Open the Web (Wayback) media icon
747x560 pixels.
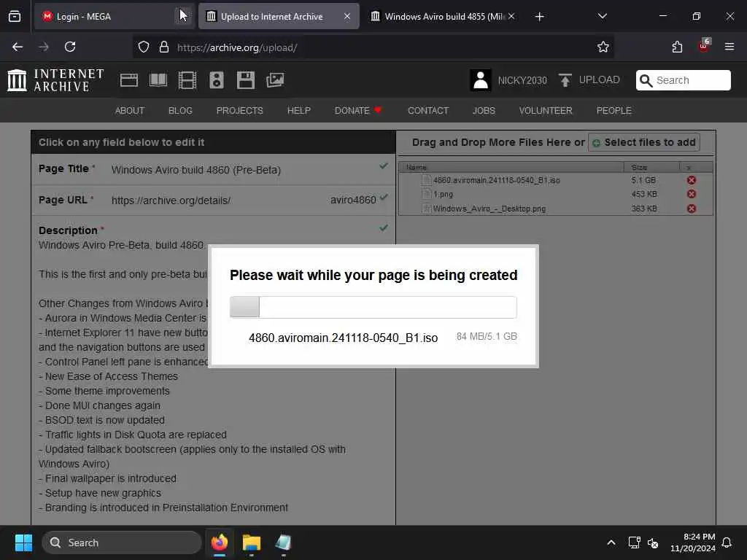click(x=129, y=80)
